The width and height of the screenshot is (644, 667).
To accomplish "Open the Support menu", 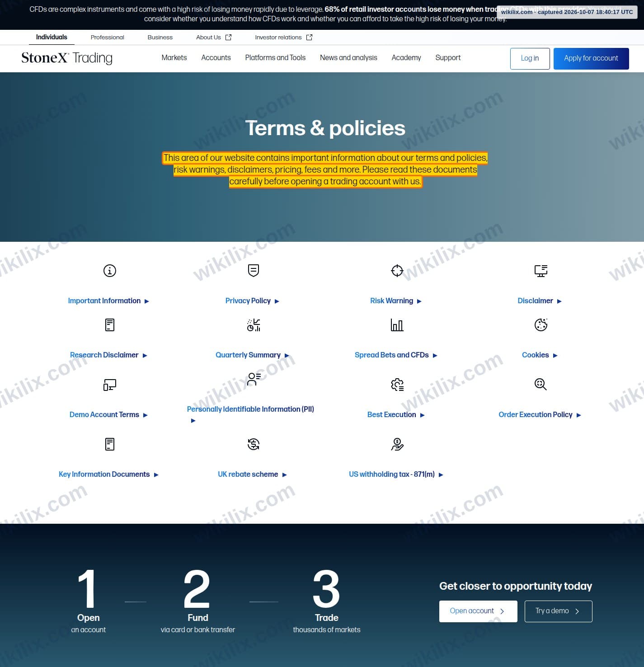I will (x=448, y=58).
